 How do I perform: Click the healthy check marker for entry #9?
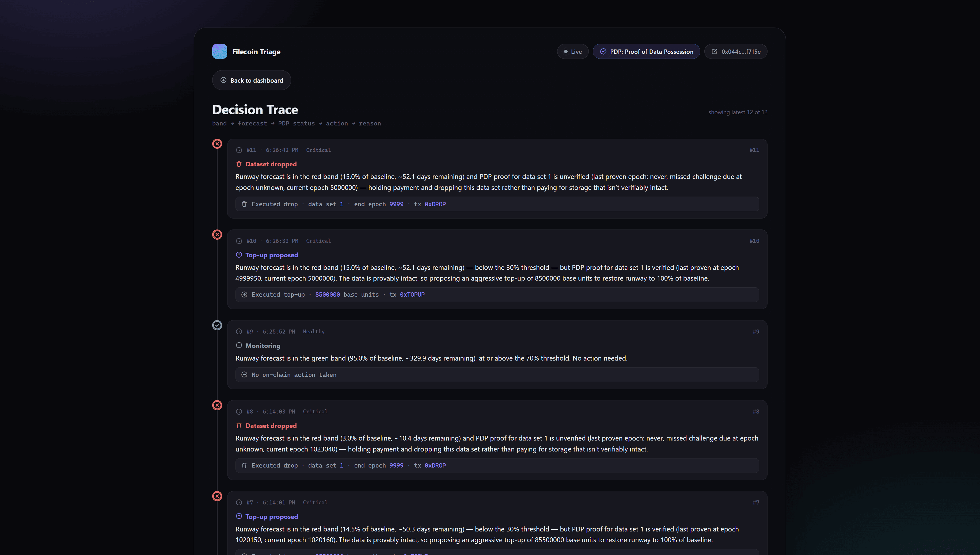217,325
